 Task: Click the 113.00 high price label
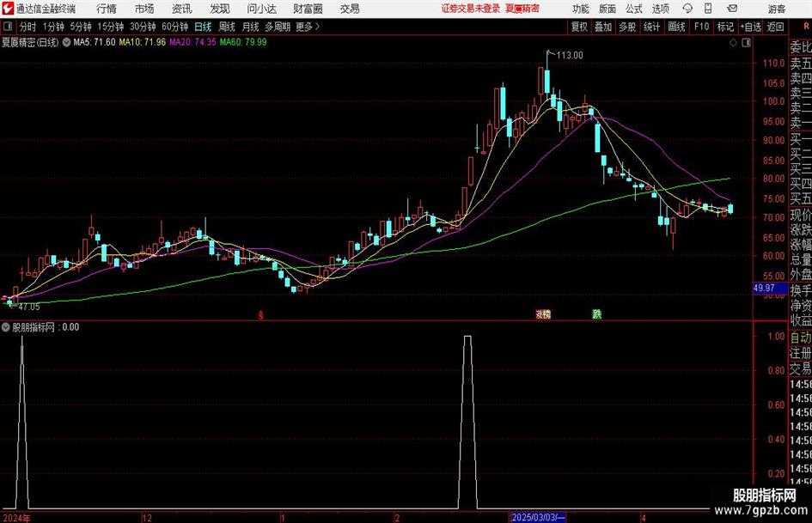pos(570,56)
